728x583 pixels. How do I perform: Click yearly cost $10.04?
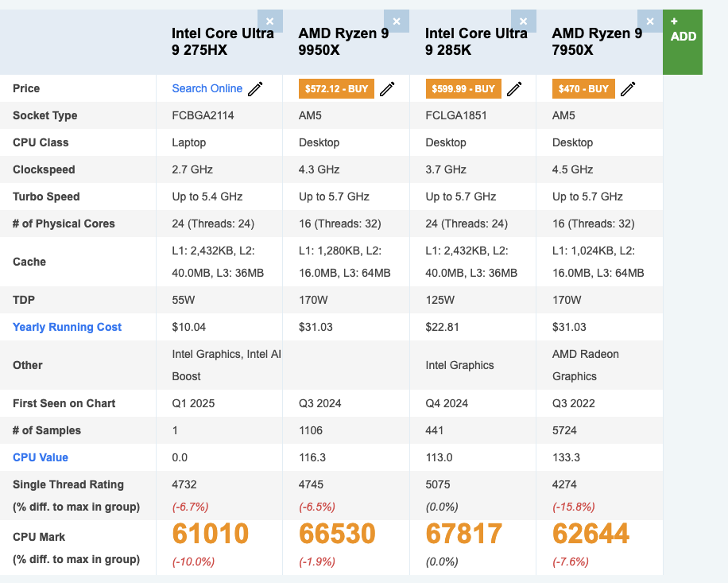coord(188,327)
